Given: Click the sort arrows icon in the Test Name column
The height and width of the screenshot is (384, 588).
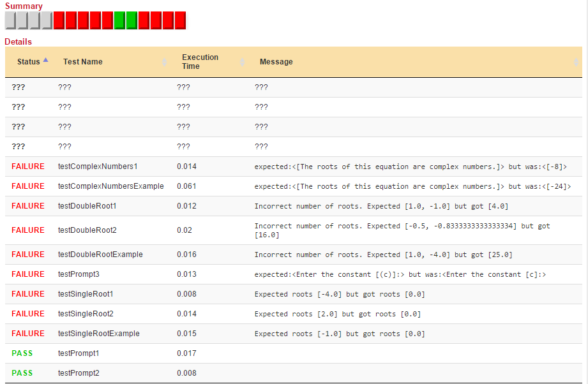Looking at the screenshot, I should 164,62.
